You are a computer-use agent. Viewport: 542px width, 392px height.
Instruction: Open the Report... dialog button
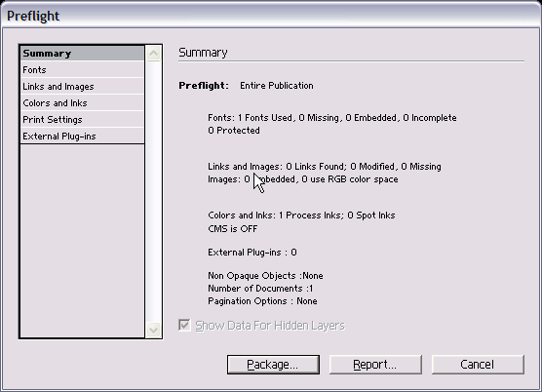[375, 365]
